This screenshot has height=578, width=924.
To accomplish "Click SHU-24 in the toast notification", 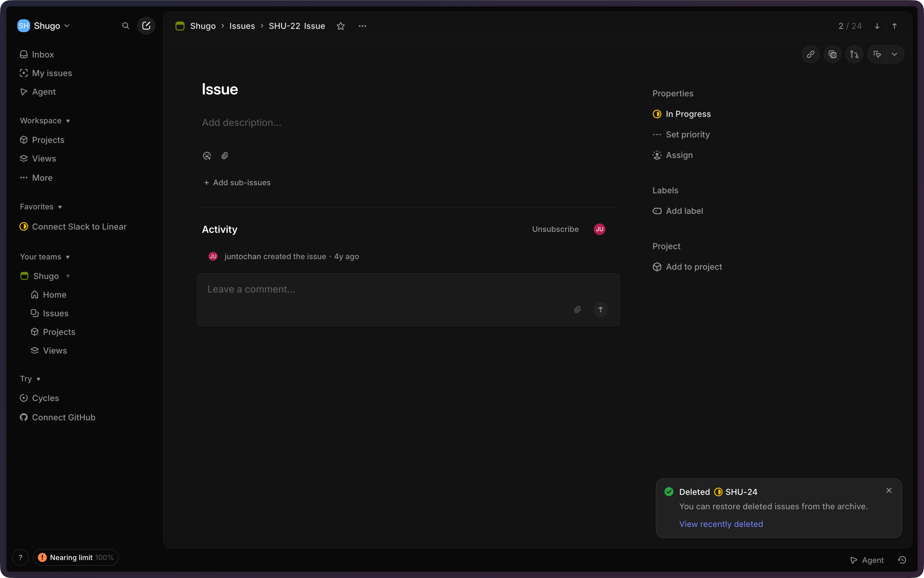I will (x=741, y=492).
